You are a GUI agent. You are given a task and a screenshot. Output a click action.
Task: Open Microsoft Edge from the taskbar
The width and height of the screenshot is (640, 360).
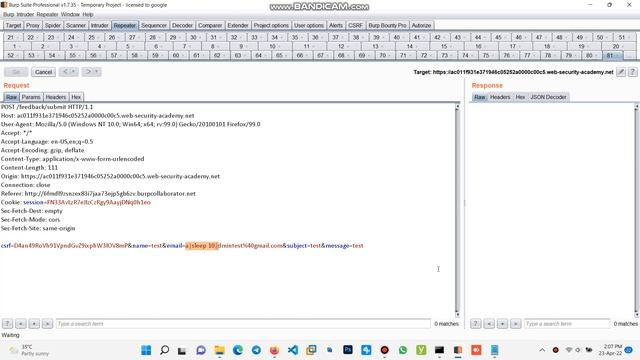click(238, 350)
